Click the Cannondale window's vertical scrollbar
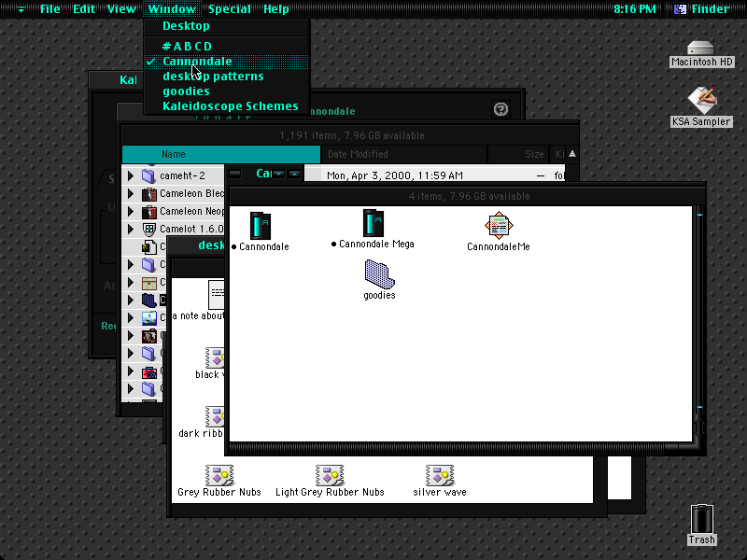Viewport: 747px width, 560px height. 698,311
